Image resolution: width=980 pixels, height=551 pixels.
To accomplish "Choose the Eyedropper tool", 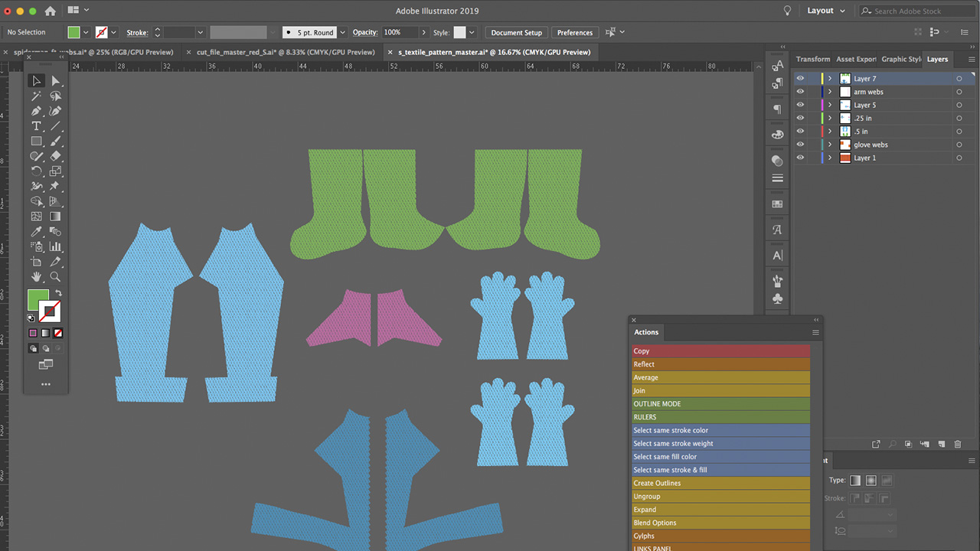I will (36, 232).
